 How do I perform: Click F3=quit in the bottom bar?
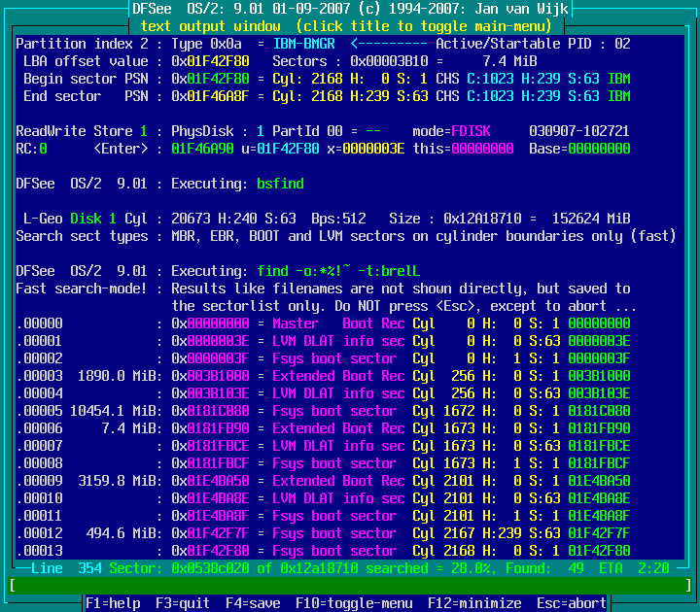point(183,603)
